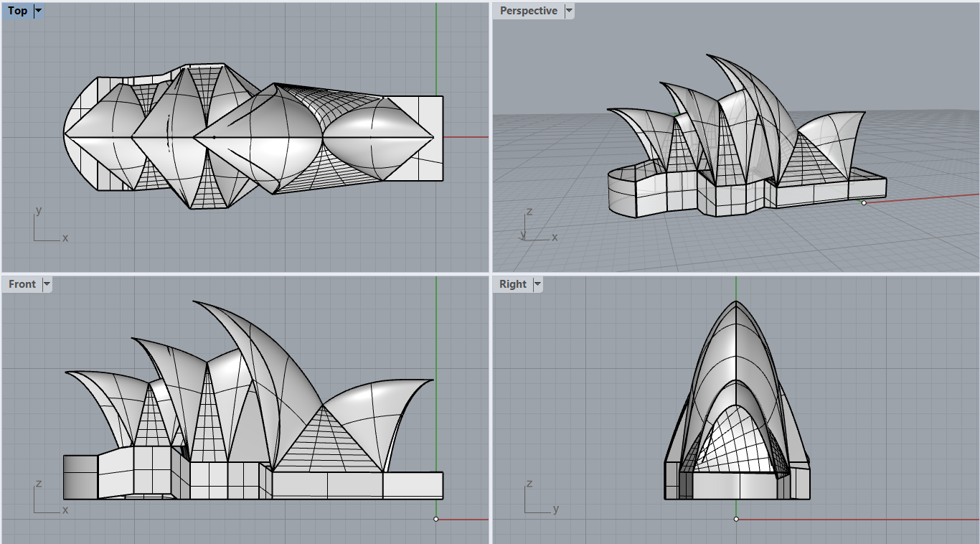Viewport: 980px width, 544px height.
Task: Click the axis indicator icon in Top viewport
Action: 50,225
